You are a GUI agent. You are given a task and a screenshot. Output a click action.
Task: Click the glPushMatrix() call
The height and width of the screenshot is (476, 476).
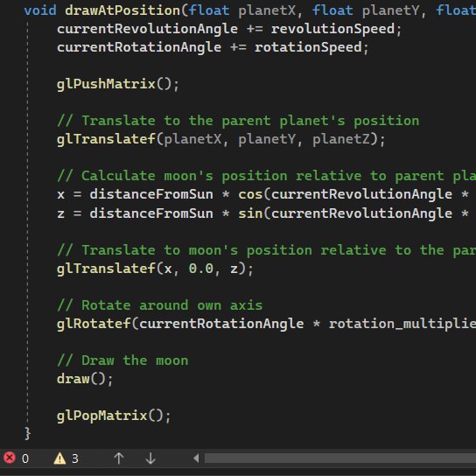[x=118, y=84]
